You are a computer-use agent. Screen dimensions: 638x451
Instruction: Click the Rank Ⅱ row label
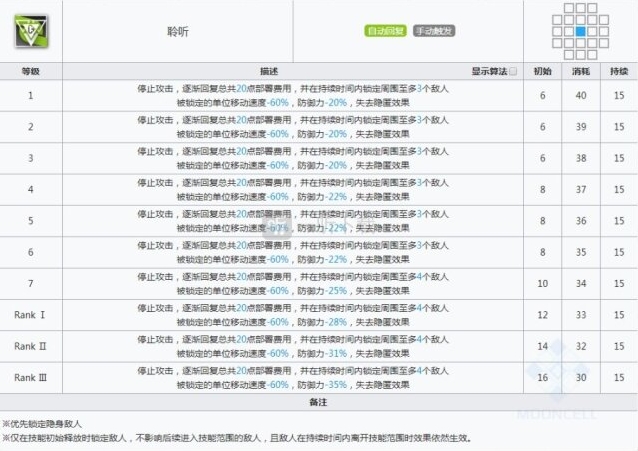30,346
